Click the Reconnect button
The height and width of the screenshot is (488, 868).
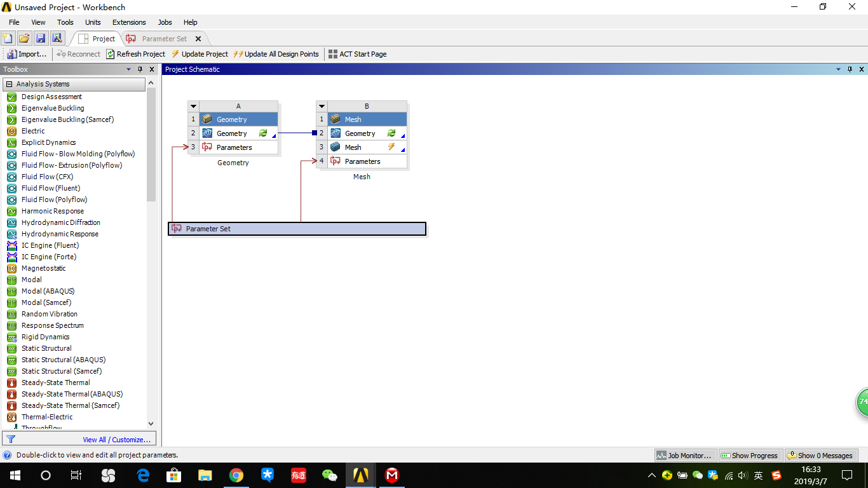click(78, 54)
